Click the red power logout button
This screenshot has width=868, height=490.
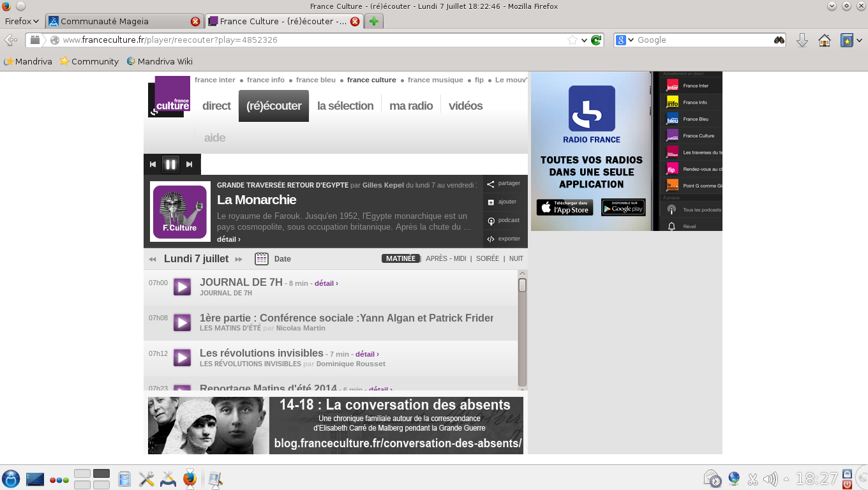click(x=847, y=484)
